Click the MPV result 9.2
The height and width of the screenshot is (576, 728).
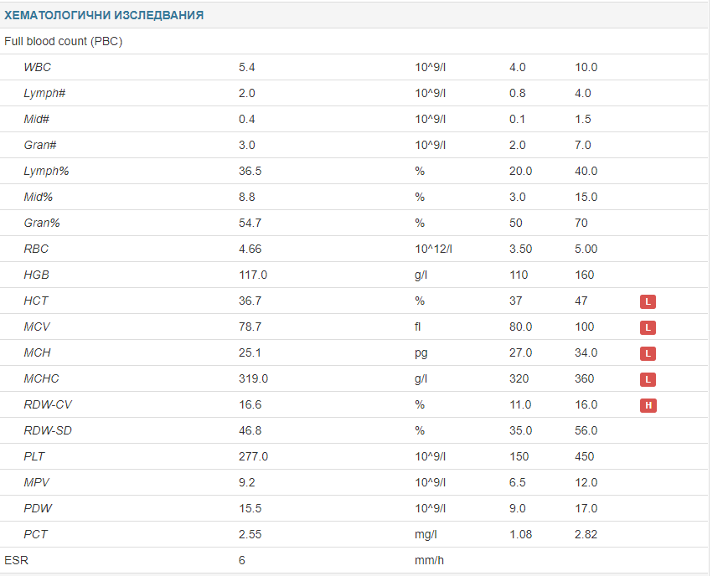[x=247, y=482]
